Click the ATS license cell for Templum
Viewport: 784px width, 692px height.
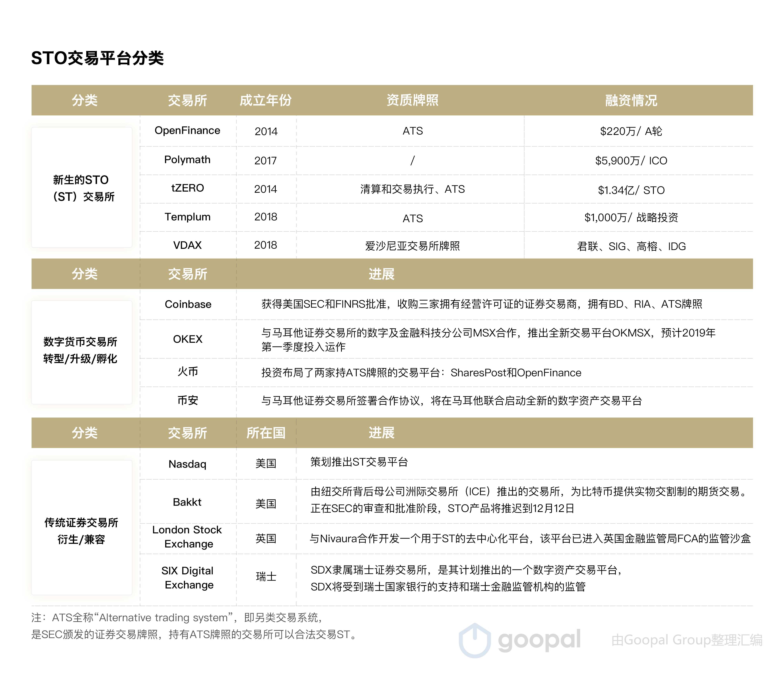(412, 218)
